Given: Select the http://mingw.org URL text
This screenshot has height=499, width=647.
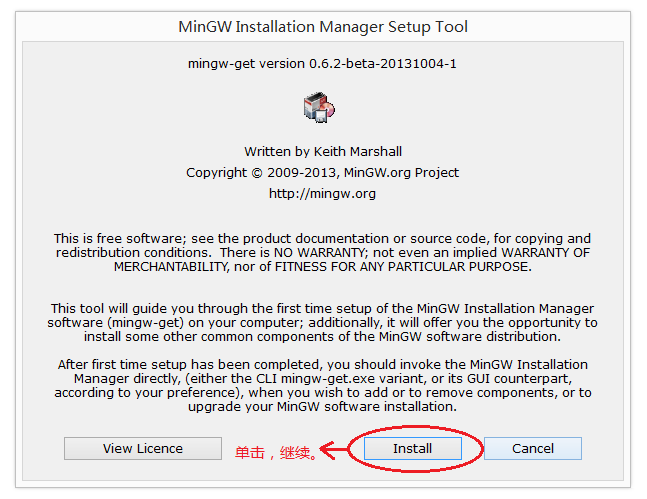Looking at the screenshot, I should 322,194.
